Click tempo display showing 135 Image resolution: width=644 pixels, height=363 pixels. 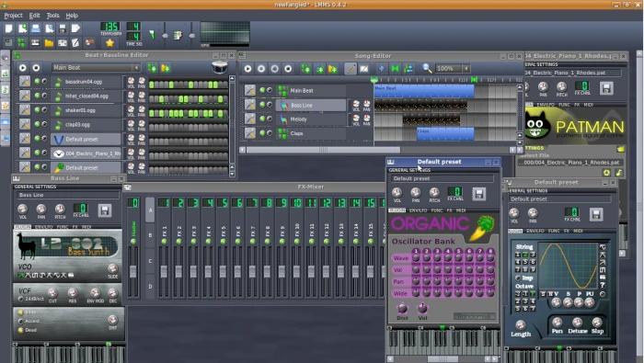110,27
